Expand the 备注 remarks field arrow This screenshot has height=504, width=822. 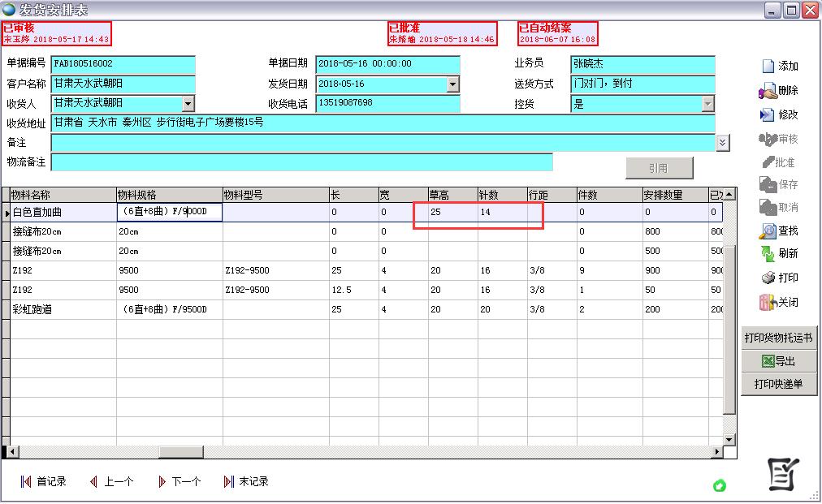point(721,143)
